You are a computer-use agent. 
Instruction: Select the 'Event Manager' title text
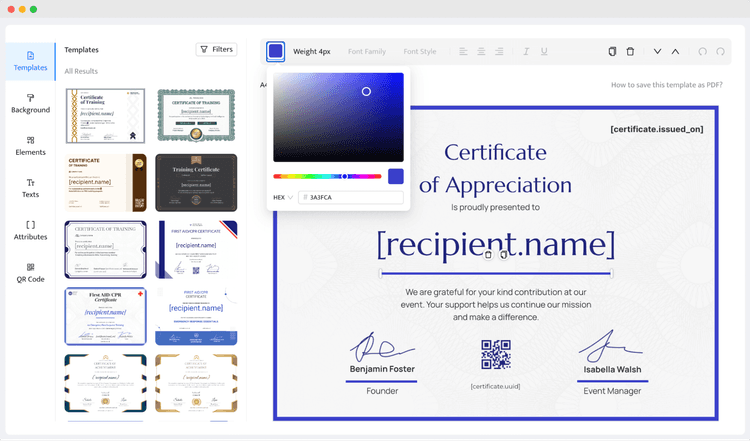(x=612, y=391)
